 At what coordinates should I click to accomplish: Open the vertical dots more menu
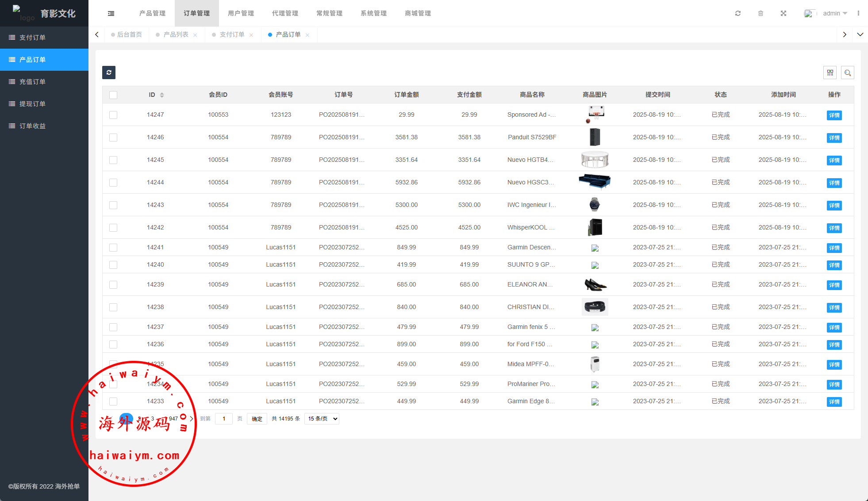[858, 13]
